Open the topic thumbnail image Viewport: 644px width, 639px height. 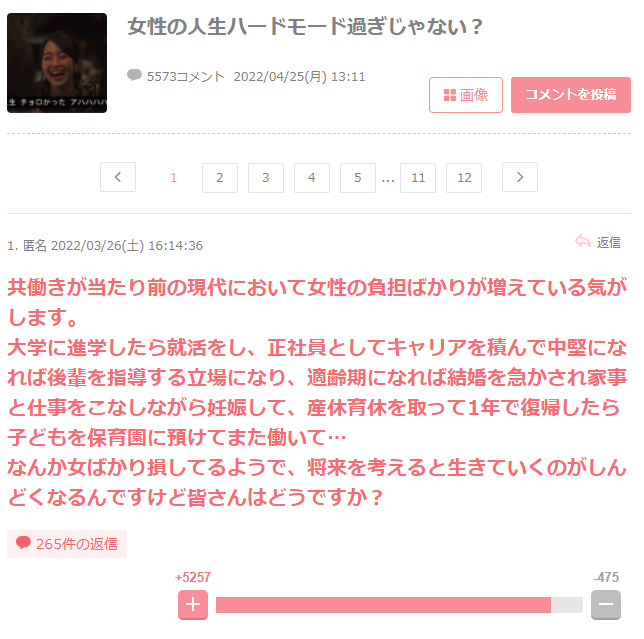click(x=57, y=63)
